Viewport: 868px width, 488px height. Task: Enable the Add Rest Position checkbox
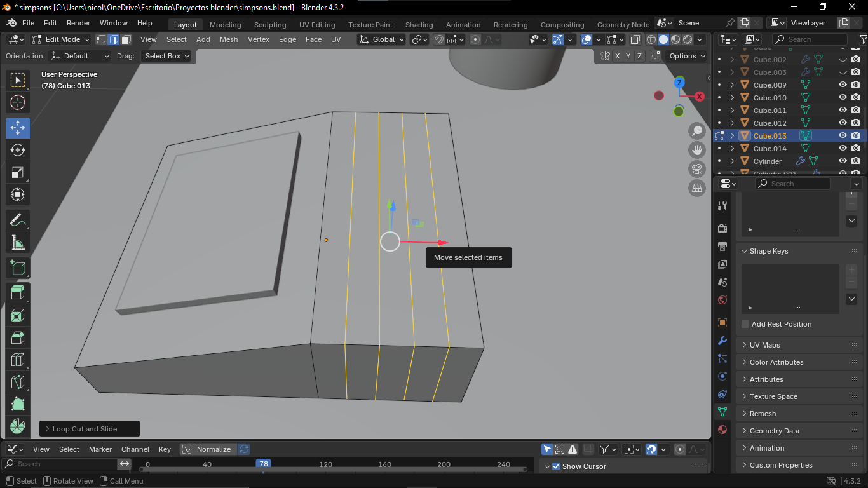pos(745,324)
